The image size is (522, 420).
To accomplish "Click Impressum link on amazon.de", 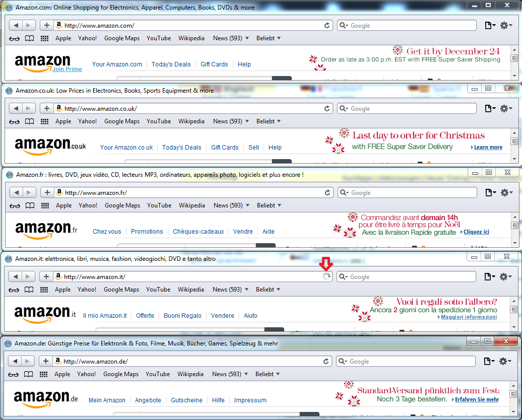I will pos(250,400).
